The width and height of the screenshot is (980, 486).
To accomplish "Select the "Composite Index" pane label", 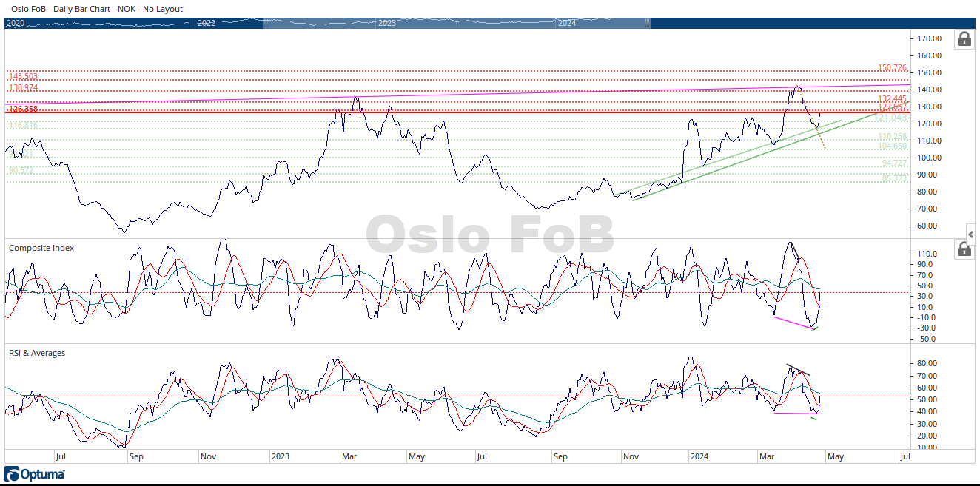I will [41, 248].
